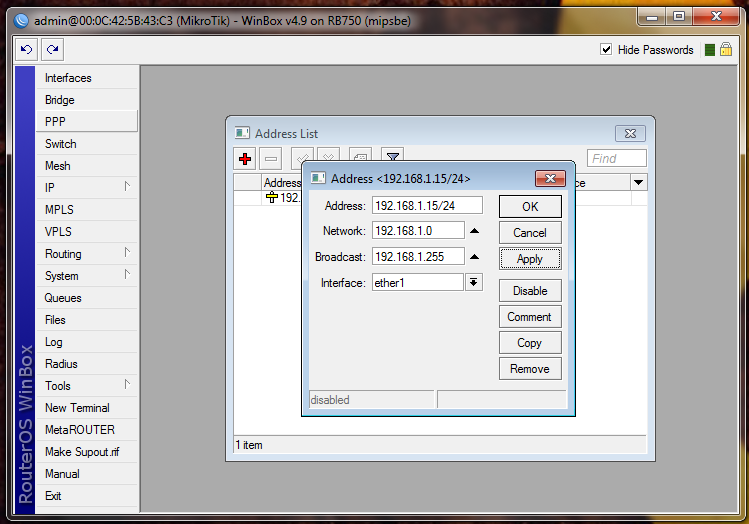Open the Manual menu item
The width and height of the screenshot is (749, 524).
[x=86, y=473]
